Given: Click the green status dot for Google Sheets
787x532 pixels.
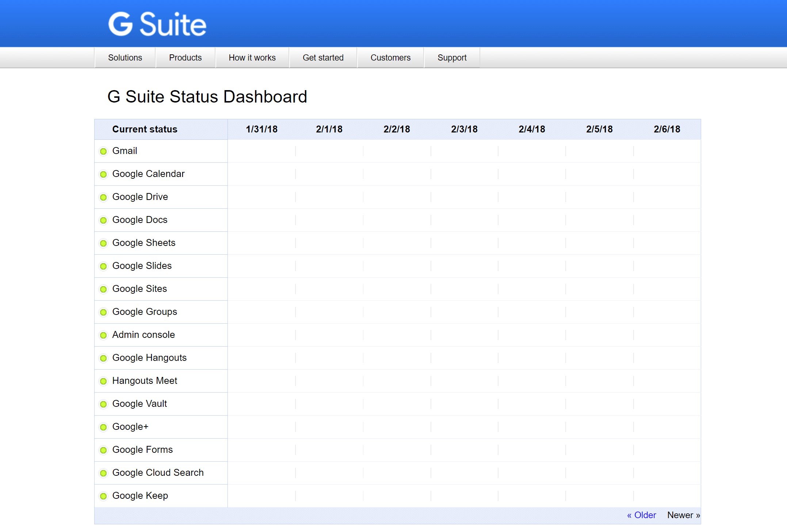Looking at the screenshot, I should (104, 243).
